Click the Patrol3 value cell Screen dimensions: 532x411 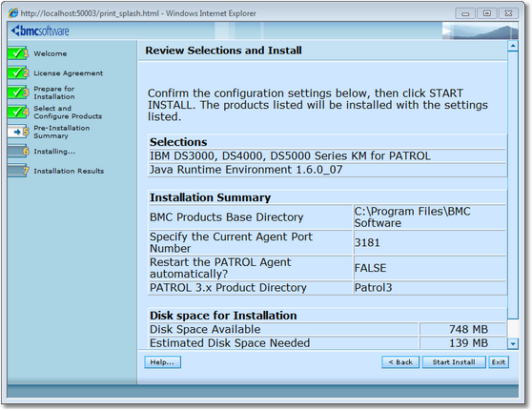pyautogui.click(x=430, y=288)
